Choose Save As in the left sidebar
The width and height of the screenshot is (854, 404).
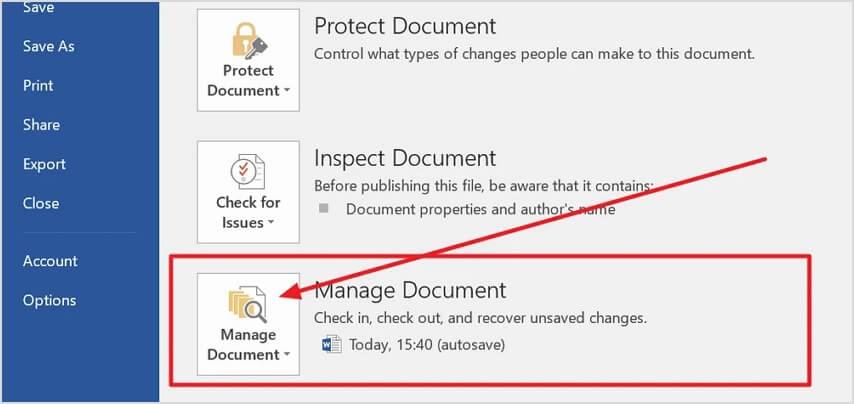point(49,46)
